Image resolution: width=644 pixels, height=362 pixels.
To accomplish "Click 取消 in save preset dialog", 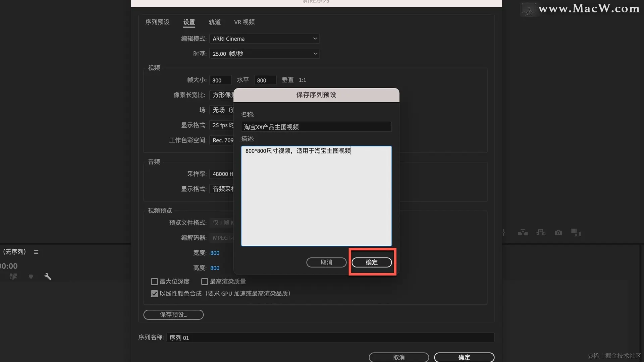I will tap(326, 262).
